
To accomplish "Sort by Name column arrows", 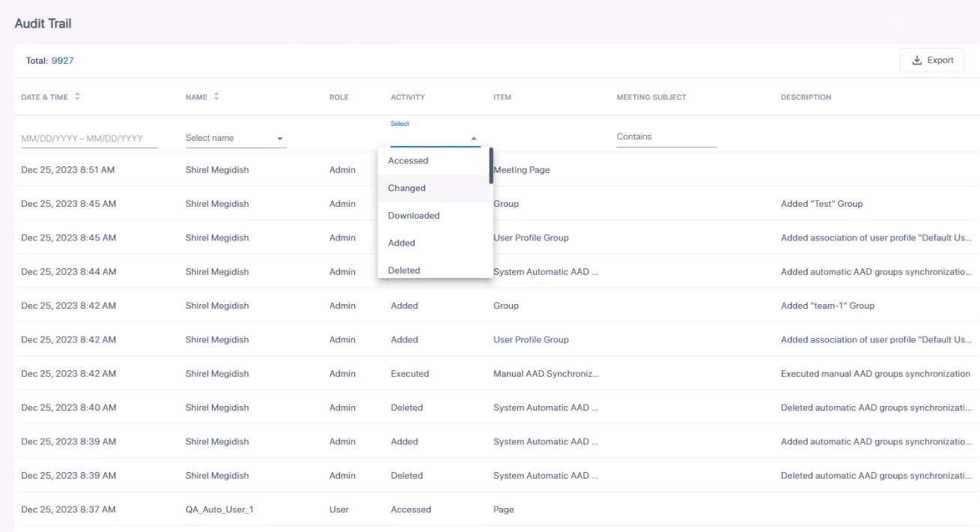I will pos(216,97).
